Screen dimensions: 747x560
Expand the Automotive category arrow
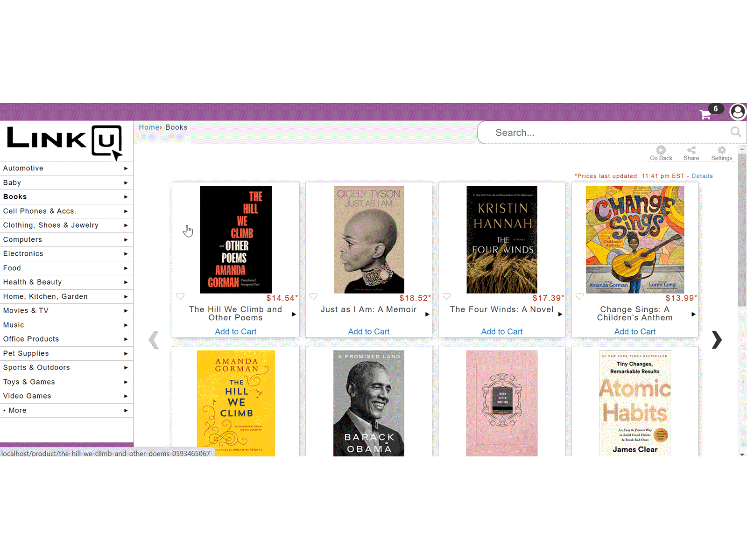[x=126, y=168]
